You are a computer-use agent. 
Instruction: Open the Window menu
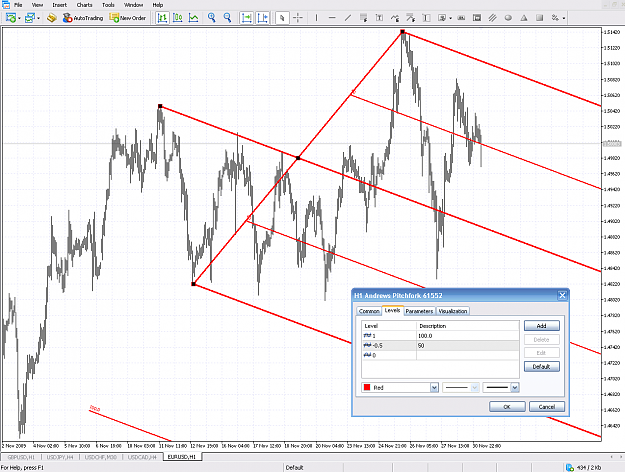pos(133,5)
